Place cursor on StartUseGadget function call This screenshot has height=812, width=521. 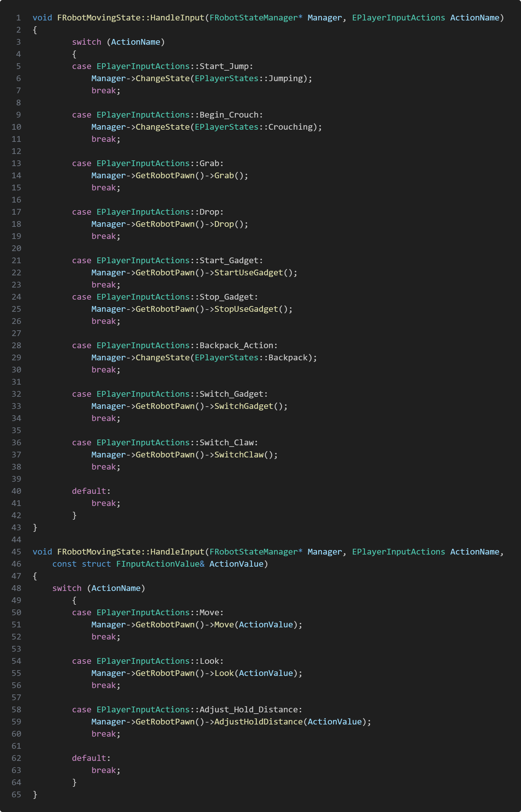tap(248, 273)
